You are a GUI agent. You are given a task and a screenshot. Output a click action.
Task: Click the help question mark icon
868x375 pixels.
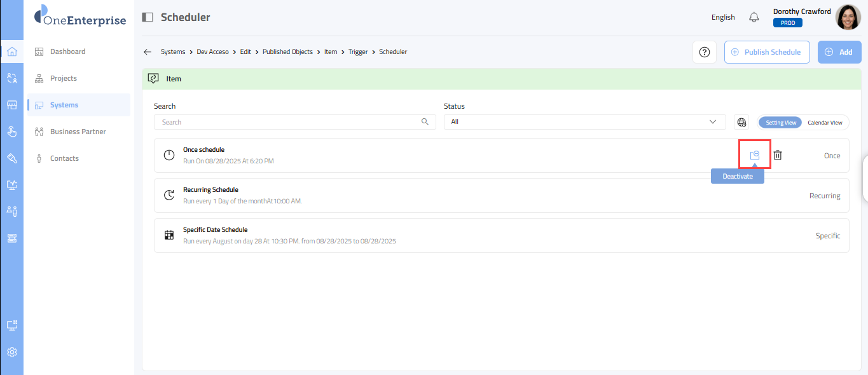(704, 52)
